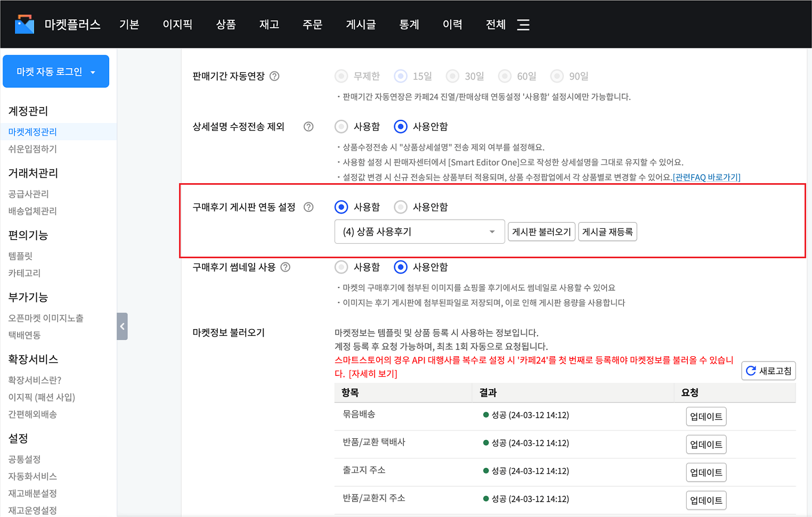Viewport: 812px width, 517px height.
Task: Go to 택배연동 in sidebar
Action: point(25,335)
